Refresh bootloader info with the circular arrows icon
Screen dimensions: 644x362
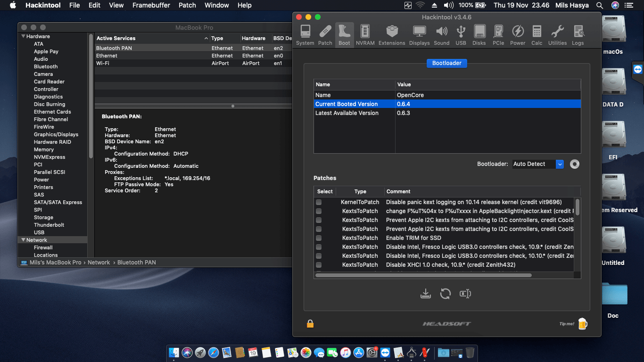446,293
